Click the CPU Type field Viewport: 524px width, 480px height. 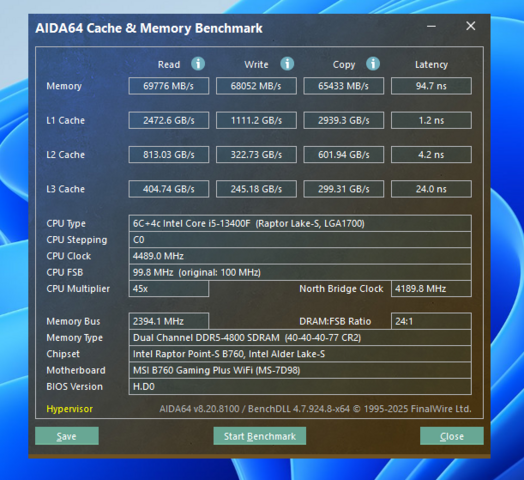[x=300, y=223]
